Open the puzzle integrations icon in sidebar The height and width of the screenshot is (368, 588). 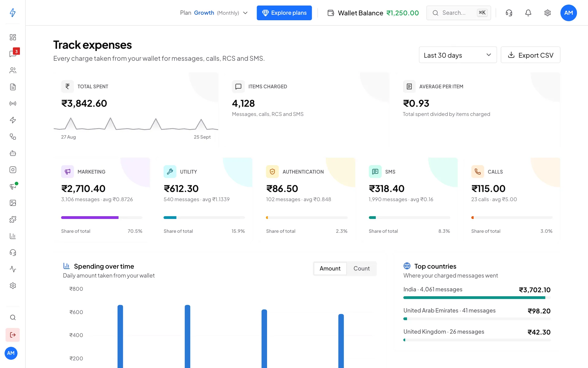pos(13,219)
